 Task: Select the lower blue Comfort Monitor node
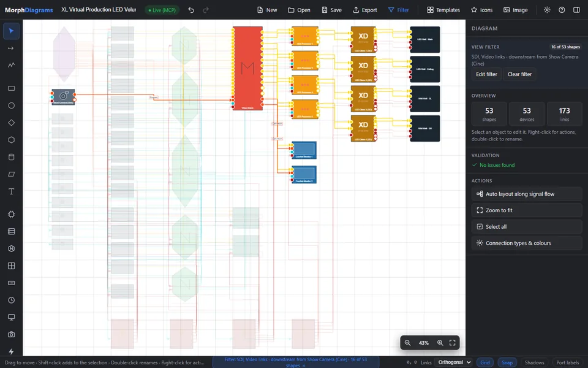tap(304, 175)
